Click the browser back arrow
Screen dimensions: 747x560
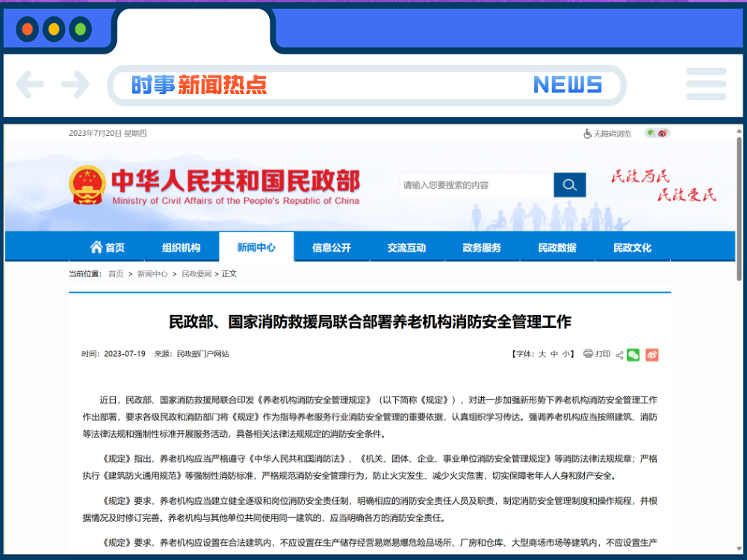coord(30,84)
